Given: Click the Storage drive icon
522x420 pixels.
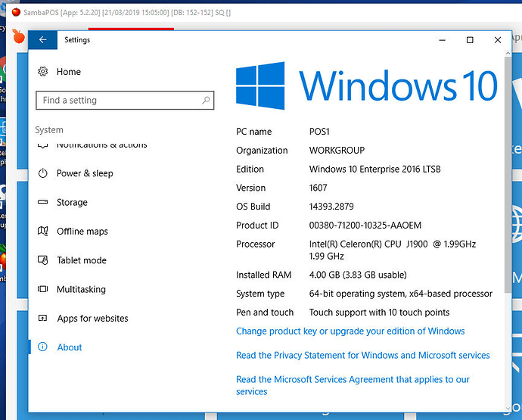Looking at the screenshot, I should [x=42, y=203].
